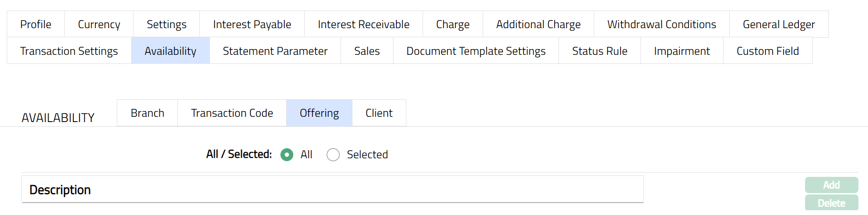Open the Profile tab
The image size is (868, 215).
[36, 24]
